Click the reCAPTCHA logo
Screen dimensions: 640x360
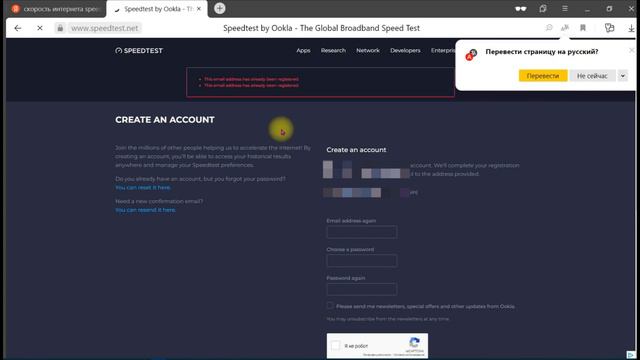(415, 342)
